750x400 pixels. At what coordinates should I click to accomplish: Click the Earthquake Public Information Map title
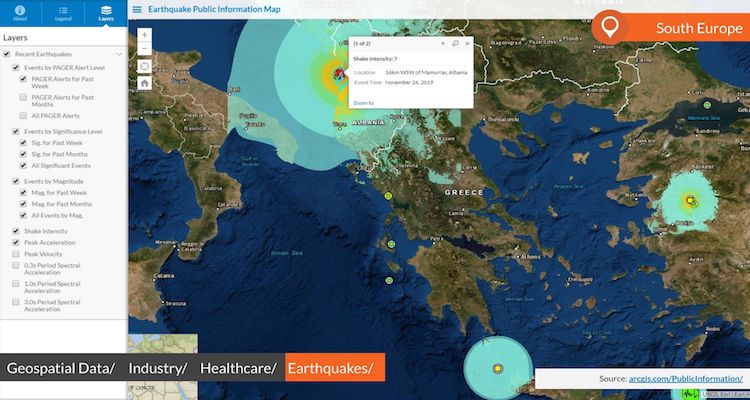[x=214, y=9]
